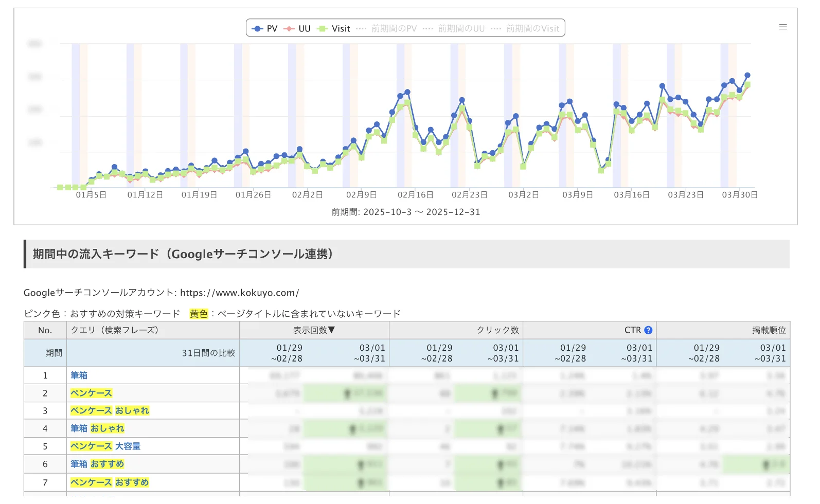Toggle the Visit series in legend

pos(333,29)
